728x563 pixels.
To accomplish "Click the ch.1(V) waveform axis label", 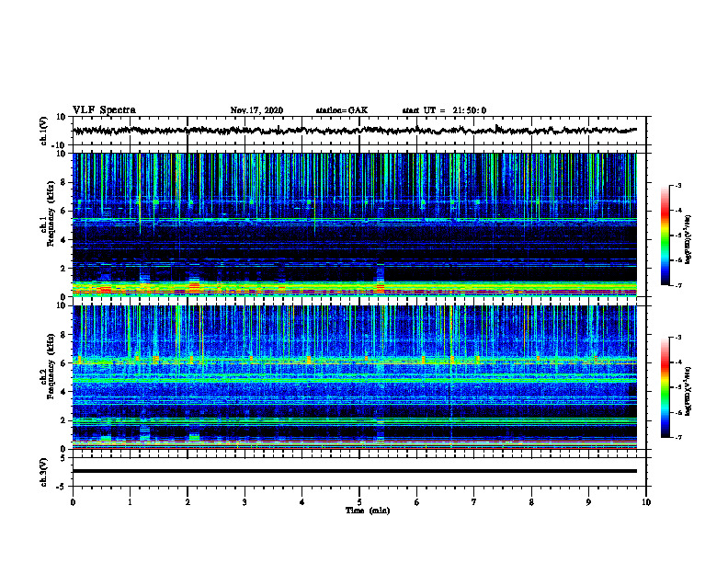I will [44, 131].
